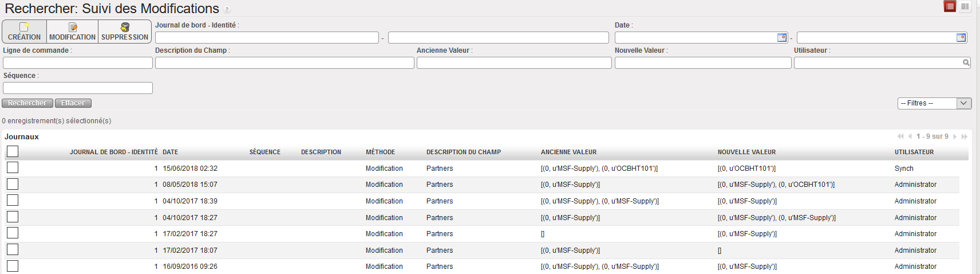This screenshot has width=980, height=274.
Task: Toggle the SUPPRESSION filter button
Action: 125,32
